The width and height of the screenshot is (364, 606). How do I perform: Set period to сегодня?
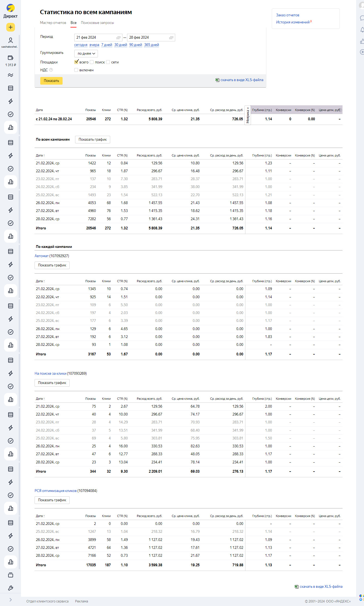pos(81,45)
